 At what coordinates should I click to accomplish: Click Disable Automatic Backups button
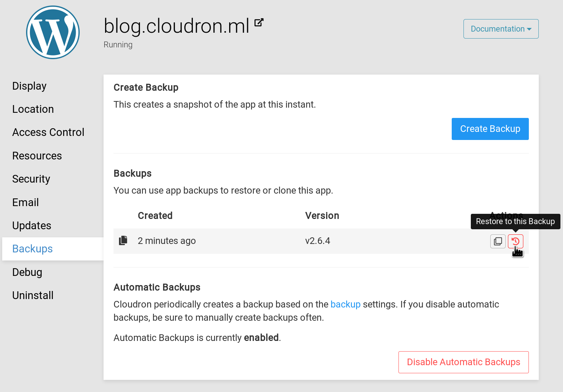pyautogui.click(x=463, y=362)
